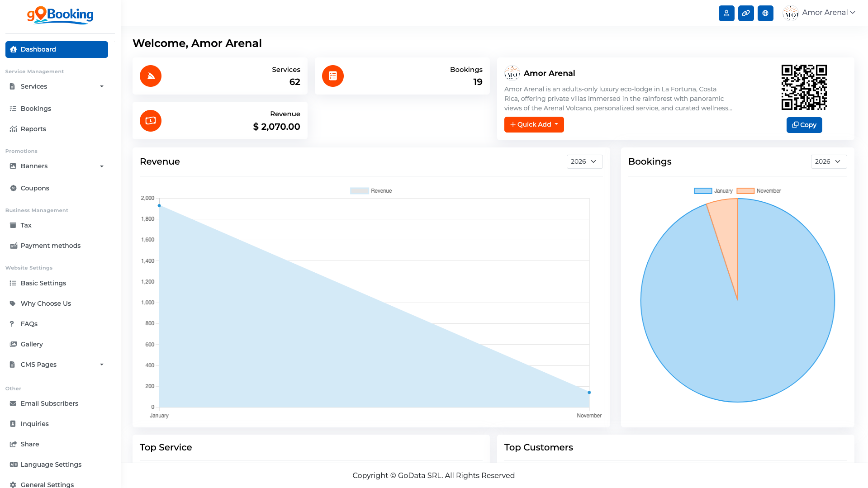Click the orange Revenue card icon

(150, 121)
